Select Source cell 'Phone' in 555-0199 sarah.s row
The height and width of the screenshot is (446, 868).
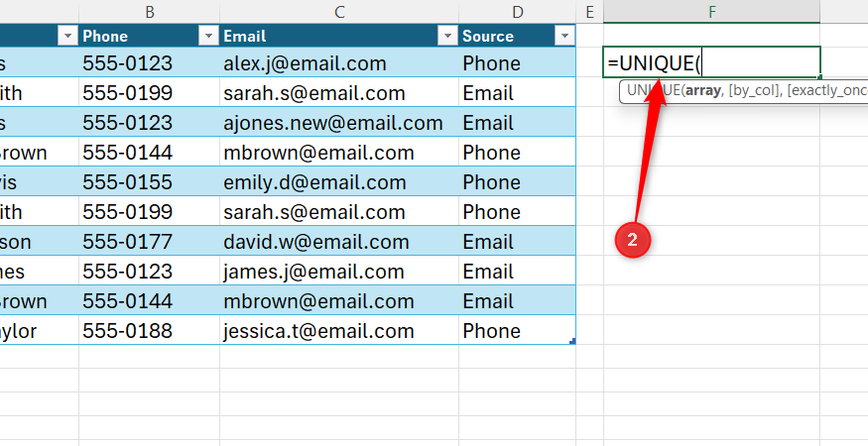coord(517,211)
